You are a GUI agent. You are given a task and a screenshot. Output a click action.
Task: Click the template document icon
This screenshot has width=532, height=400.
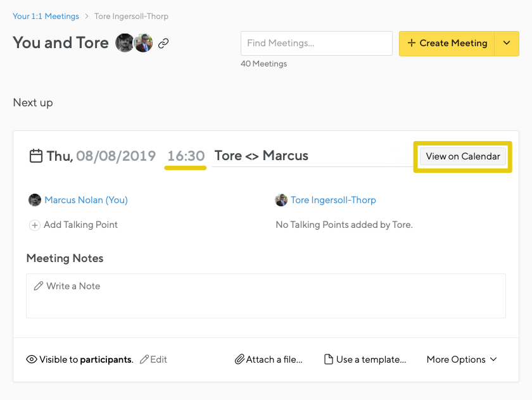click(329, 359)
